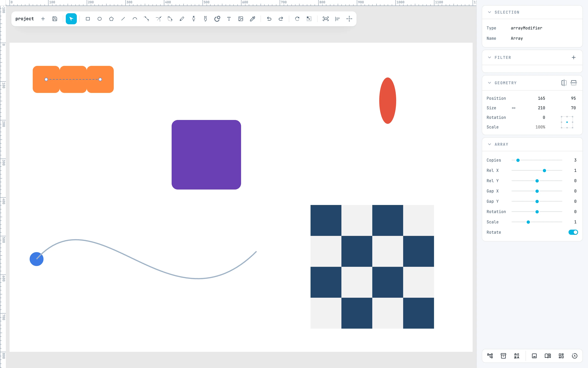Collapse the Filter section
This screenshot has height=368, width=588.
coord(489,57)
